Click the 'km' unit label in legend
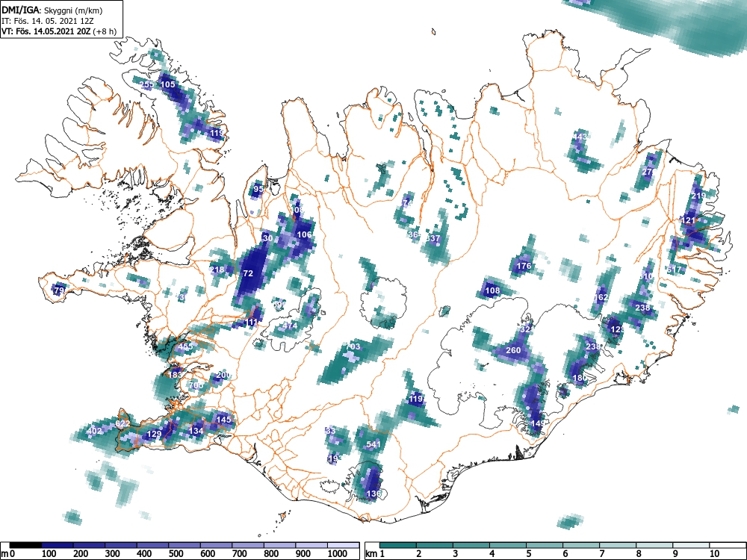 click(x=372, y=554)
